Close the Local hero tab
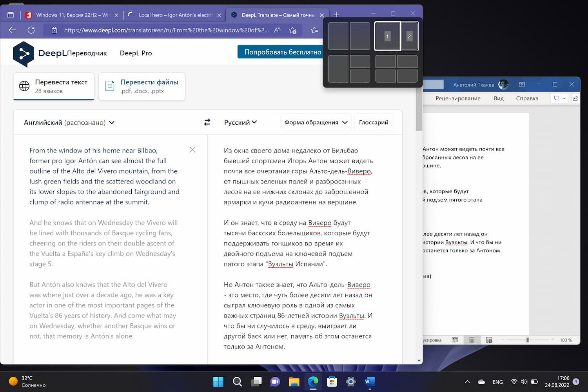 point(219,15)
